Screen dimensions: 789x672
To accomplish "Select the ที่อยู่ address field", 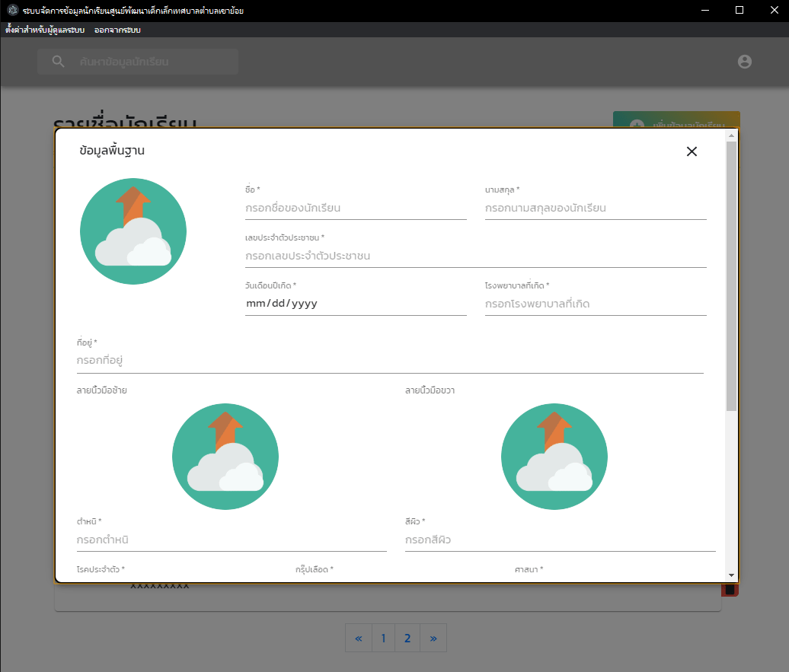I will pyautogui.click(x=389, y=360).
